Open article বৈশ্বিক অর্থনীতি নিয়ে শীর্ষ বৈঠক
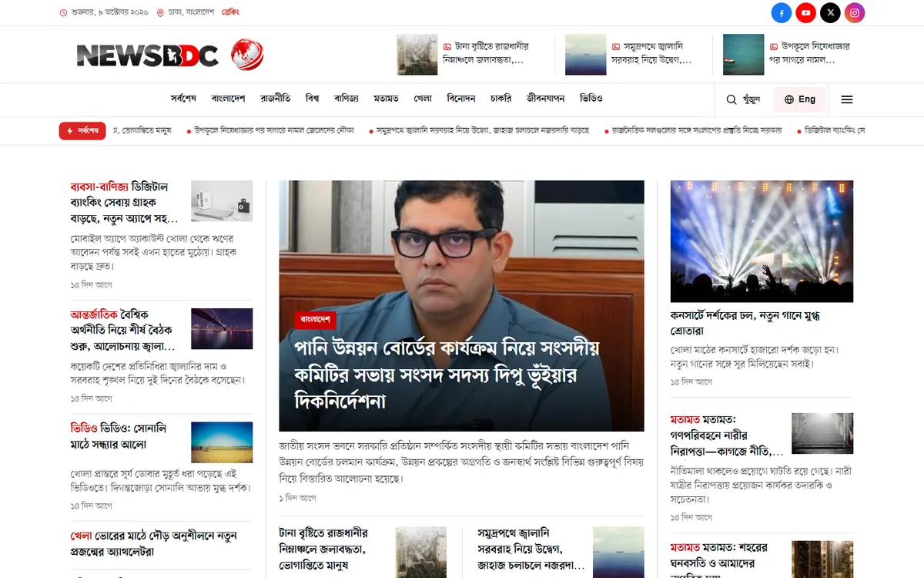This screenshot has width=924, height=578. pos(122,331)
